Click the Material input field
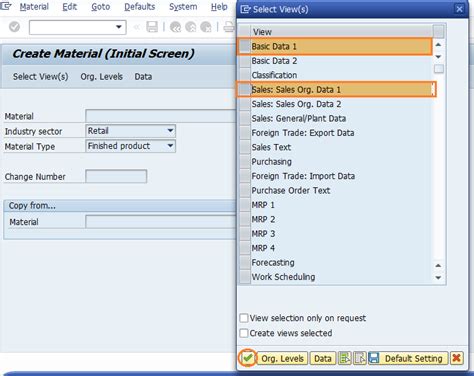This screenshot has width=474, height=376. (x=161, y=116)
